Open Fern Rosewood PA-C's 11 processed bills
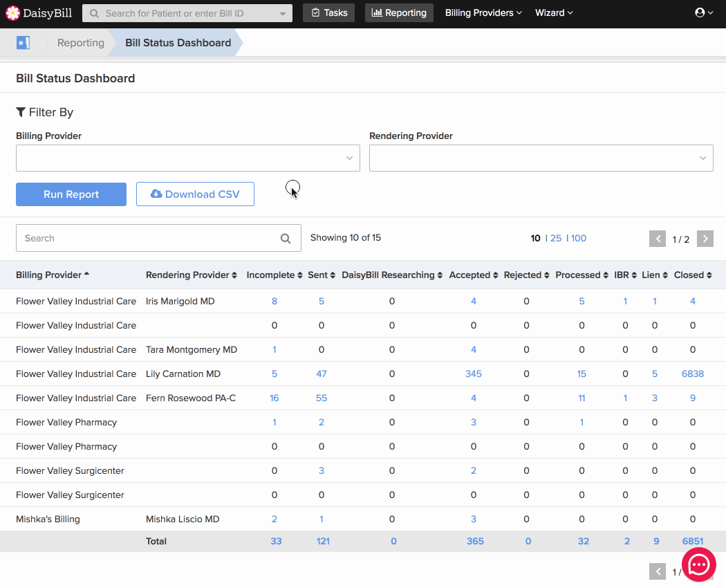 [x=581, y=398]
